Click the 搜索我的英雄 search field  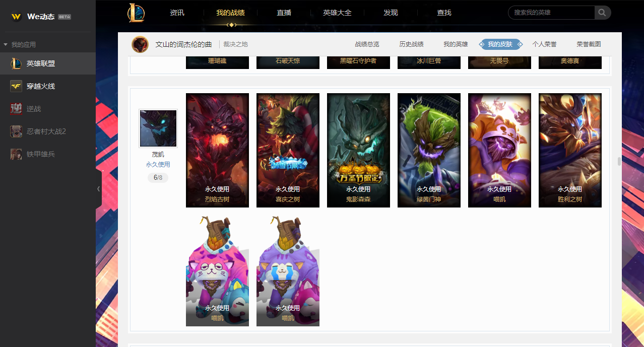(x=551, y=13)
